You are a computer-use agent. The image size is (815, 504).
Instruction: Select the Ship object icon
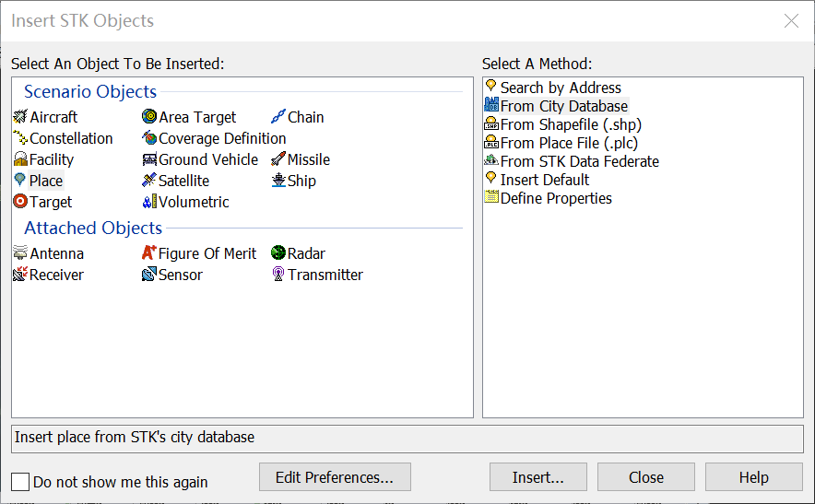click(x=278, y=181)
